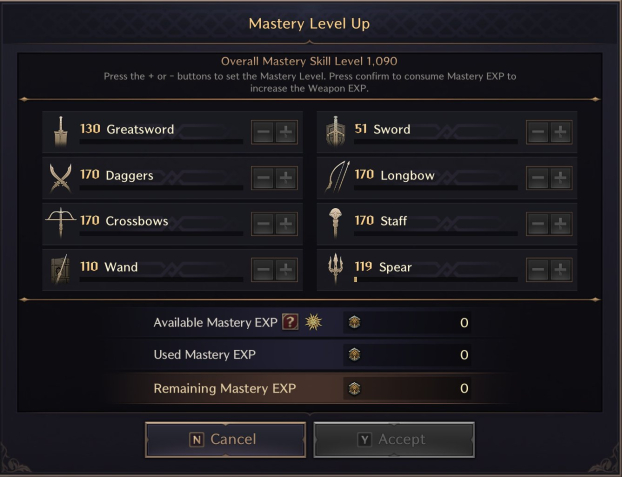Click the Greatsword weapon icon

[61, 131]
